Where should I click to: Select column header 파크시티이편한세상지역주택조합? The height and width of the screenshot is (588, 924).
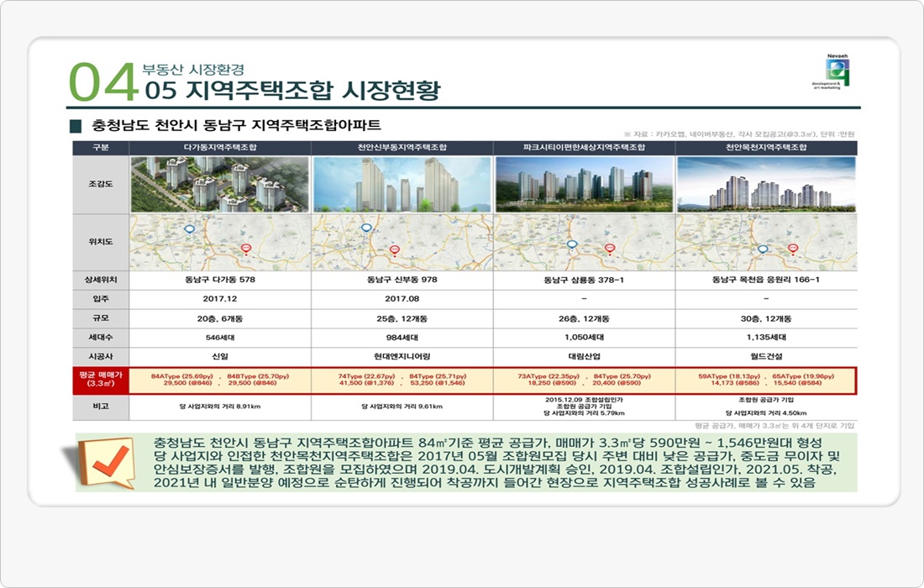[x=584, y=147]
